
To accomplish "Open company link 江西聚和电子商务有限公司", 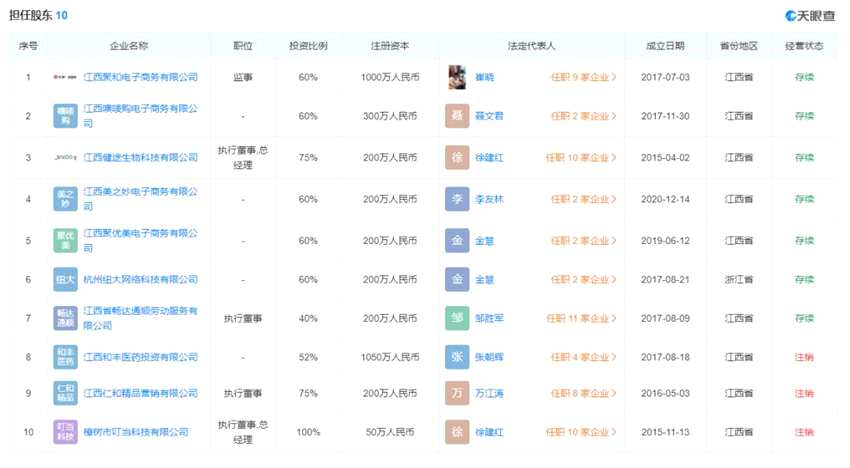I will [140, 77].
